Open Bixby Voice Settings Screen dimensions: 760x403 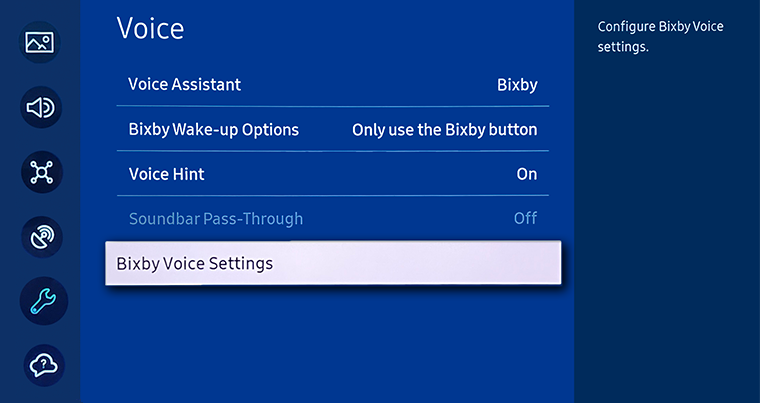333,263
